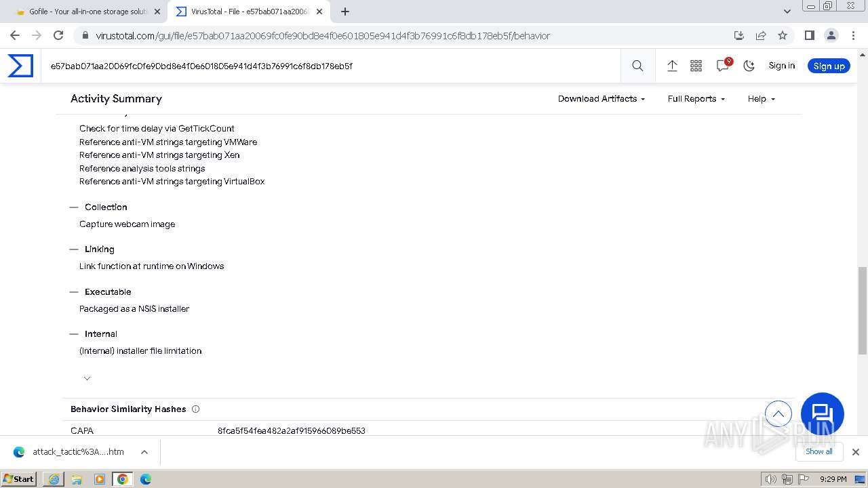Screen dimensions: 868x488
Task: Open the Help dropdown
Action: [x=761, y=99]
